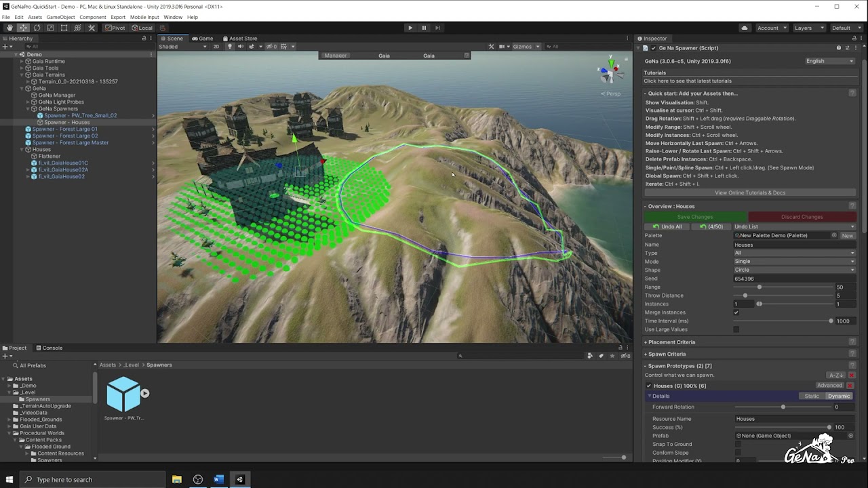Switch to the Console tab
Viewport: 868px width, 488px height.
49,348
